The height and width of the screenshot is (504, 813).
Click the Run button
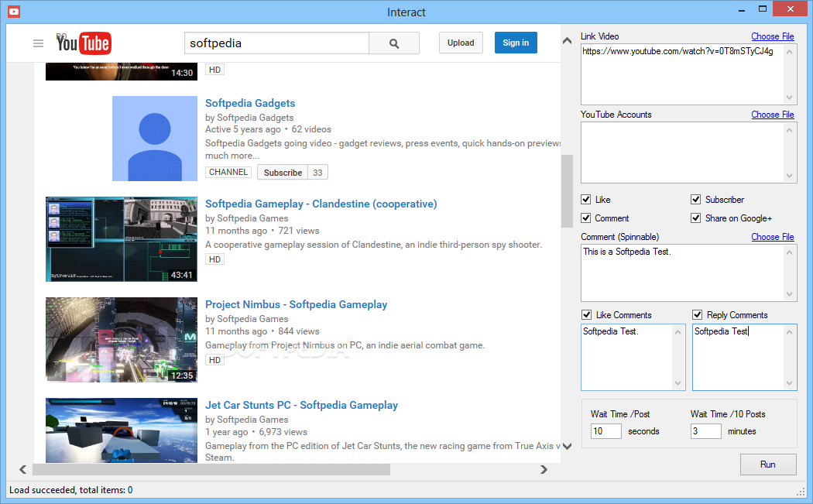768,465
